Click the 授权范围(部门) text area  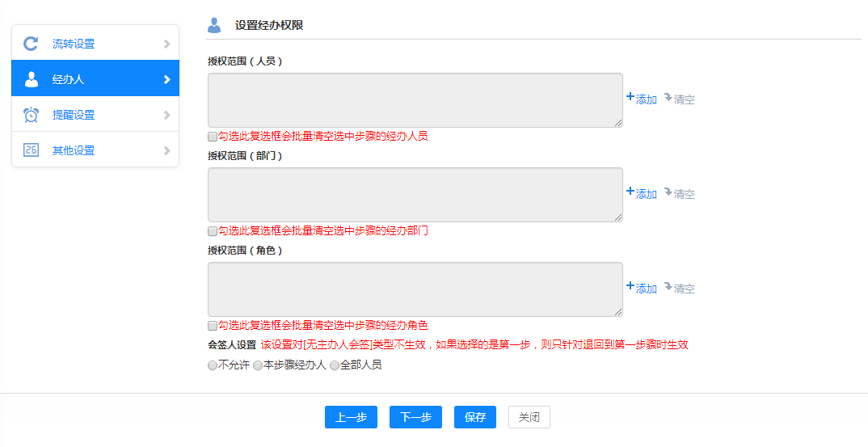[415, 195]
